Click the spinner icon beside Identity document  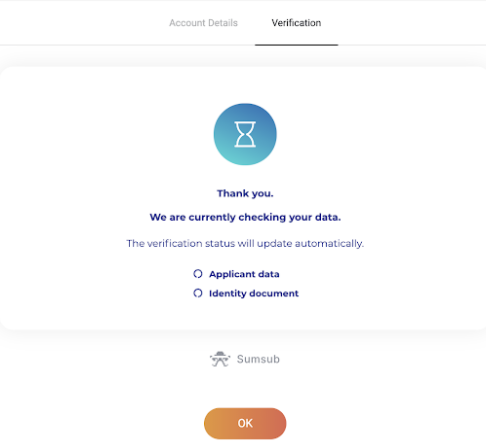click(x=198, y=293)
